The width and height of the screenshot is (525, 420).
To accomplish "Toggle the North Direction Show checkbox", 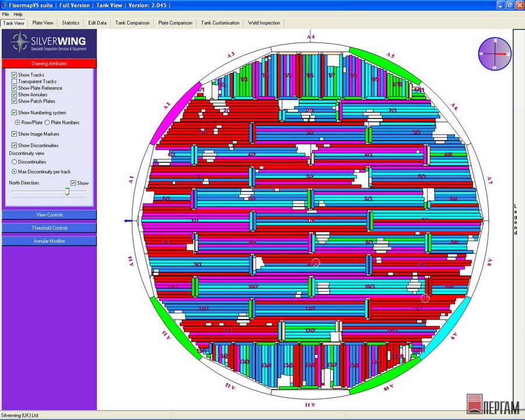I will click(x=73, y=183).
